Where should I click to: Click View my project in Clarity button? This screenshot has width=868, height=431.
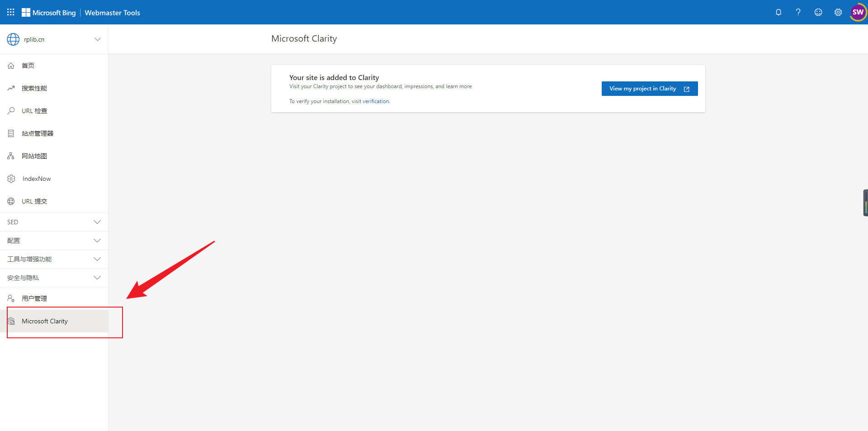tap(649, 89)
